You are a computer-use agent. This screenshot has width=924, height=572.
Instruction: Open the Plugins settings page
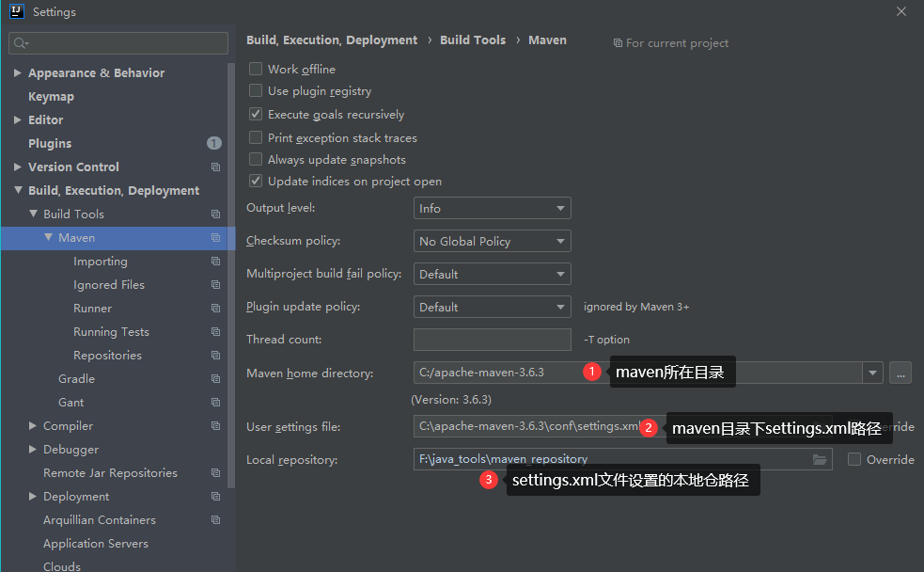(x=50, y=144)
